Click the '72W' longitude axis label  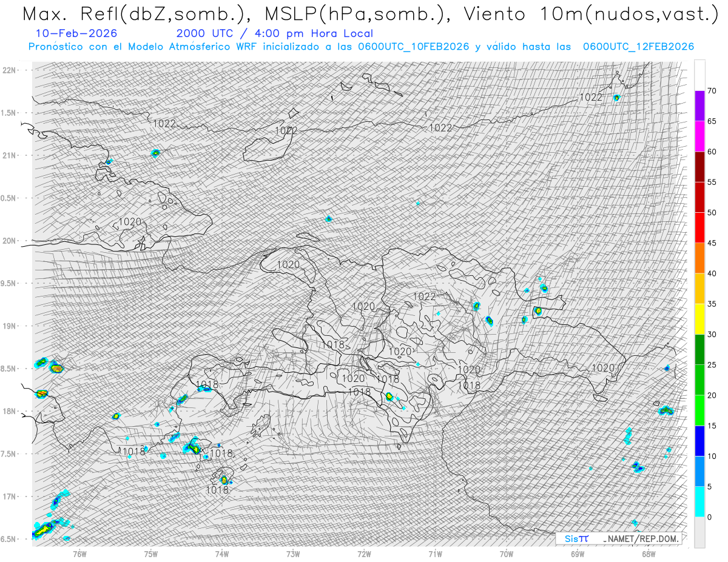(364, 553)
